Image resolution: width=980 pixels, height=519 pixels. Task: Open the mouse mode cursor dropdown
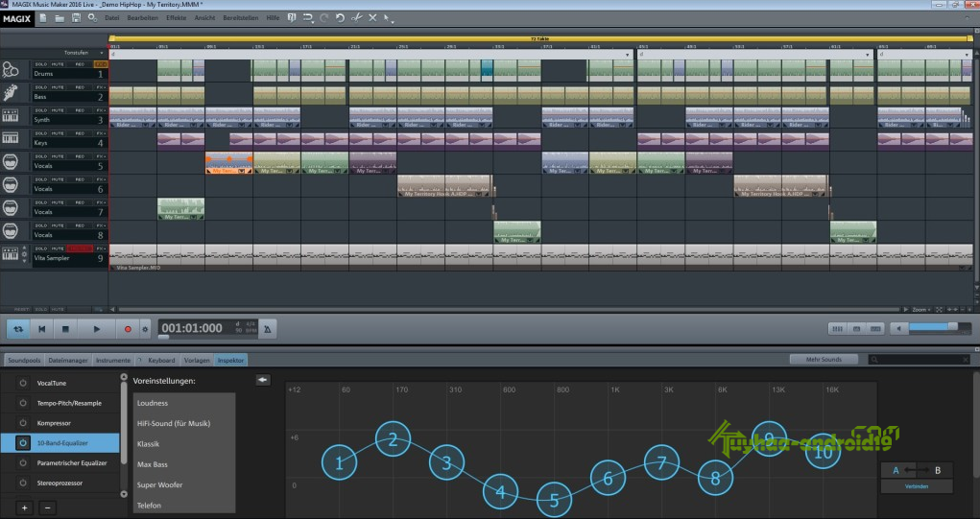coord(389,18)
